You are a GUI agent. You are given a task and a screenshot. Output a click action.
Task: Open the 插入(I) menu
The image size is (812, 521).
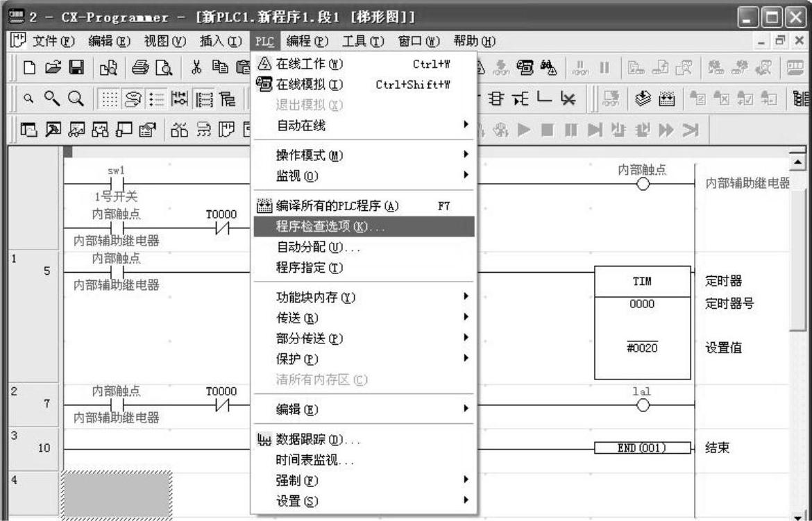[221, 41]
